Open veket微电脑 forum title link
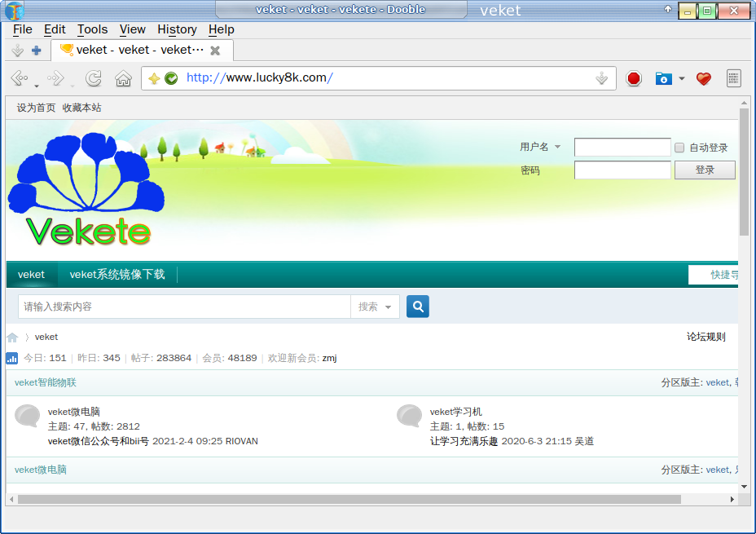This screenshot has width=756, height=534. click(74, 412)
